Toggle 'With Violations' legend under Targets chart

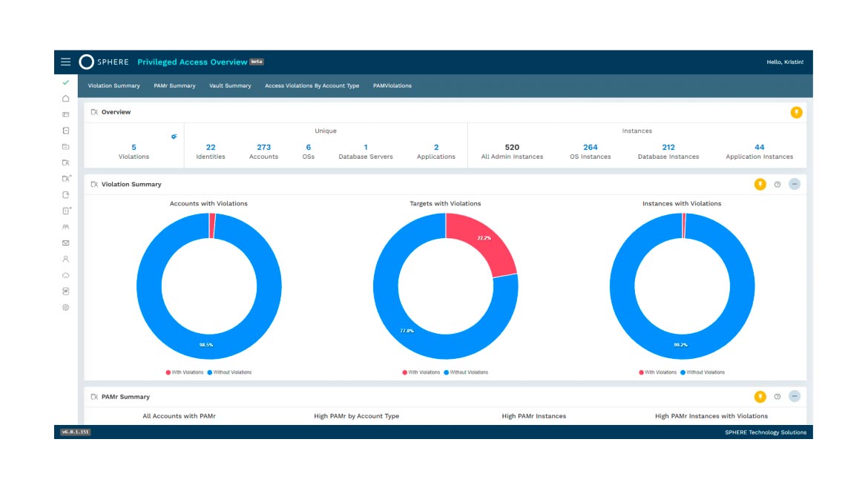click(x=421, y=372)
